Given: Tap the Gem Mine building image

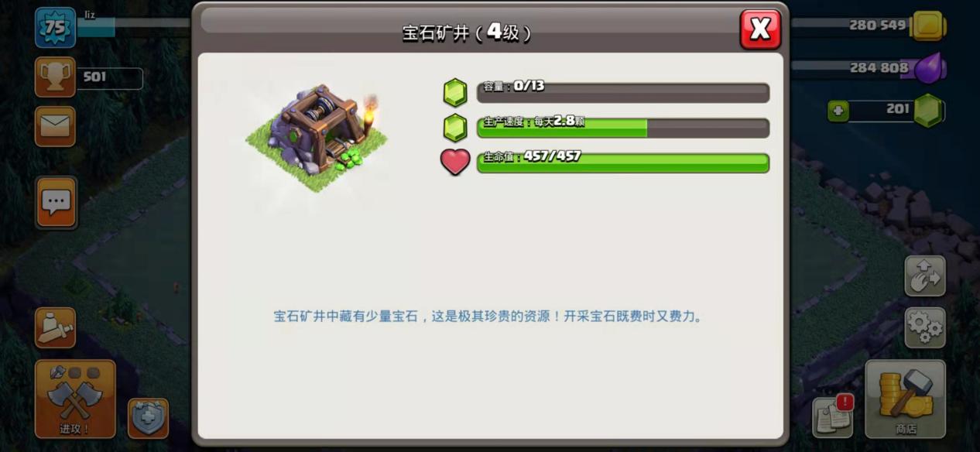Looking at the screenshot, I should [x=317, y=138].
